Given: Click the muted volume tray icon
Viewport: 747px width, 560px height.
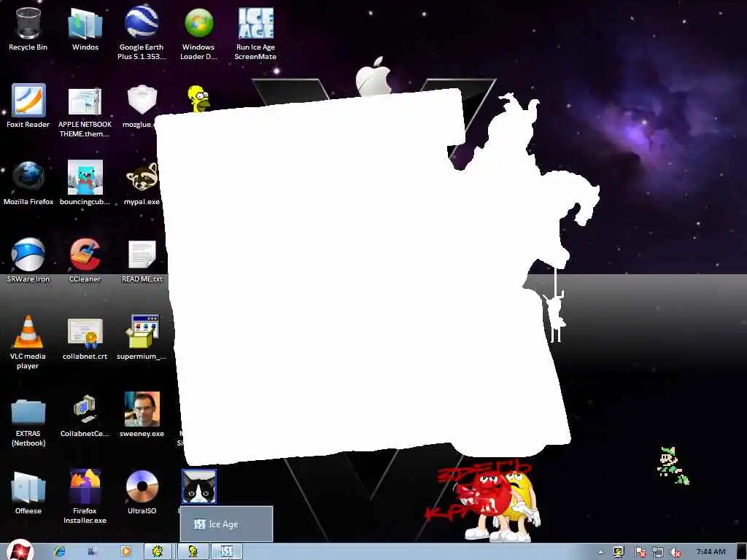Looking at the screenshot, I should tap(675, 553).
